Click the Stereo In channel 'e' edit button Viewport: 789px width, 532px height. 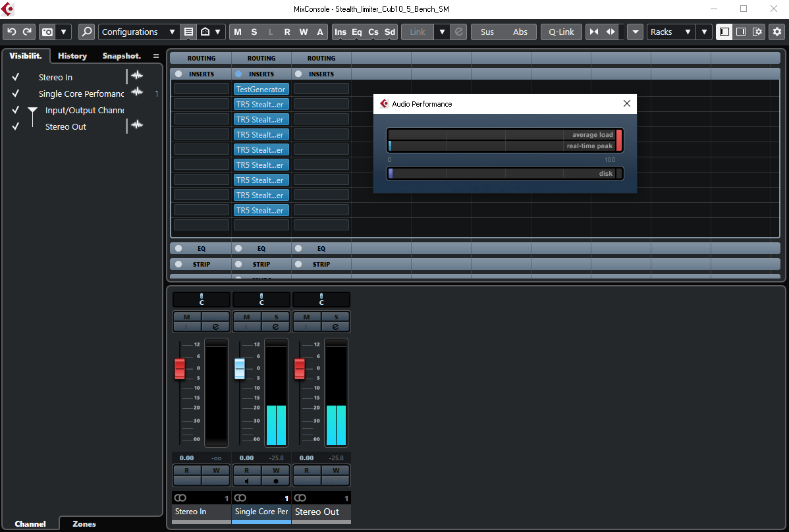click(216, 327)
